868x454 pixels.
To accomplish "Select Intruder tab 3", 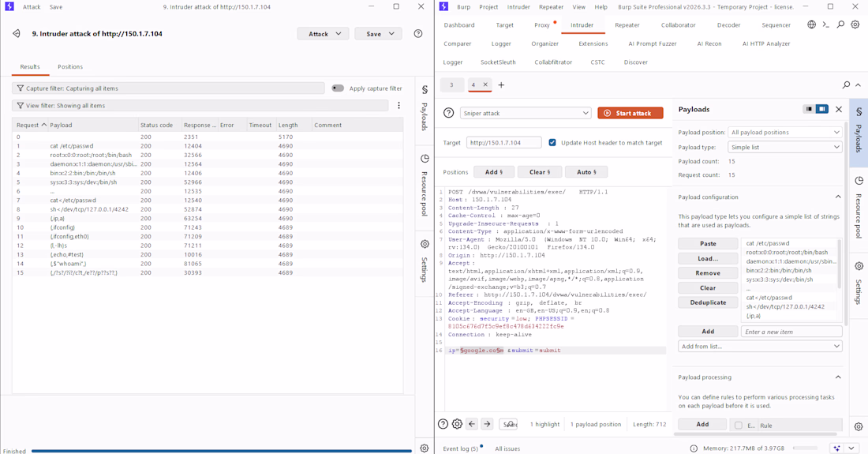I will [x=451, y=84].
